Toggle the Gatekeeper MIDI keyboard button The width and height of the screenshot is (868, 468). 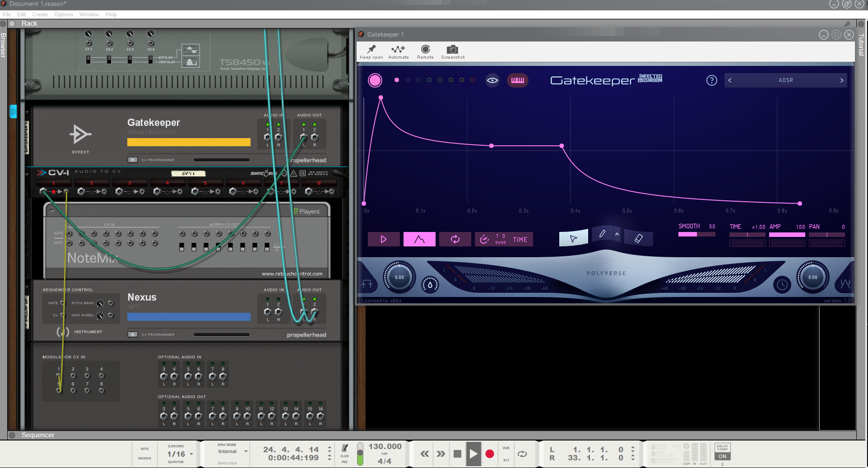[517, 80]
